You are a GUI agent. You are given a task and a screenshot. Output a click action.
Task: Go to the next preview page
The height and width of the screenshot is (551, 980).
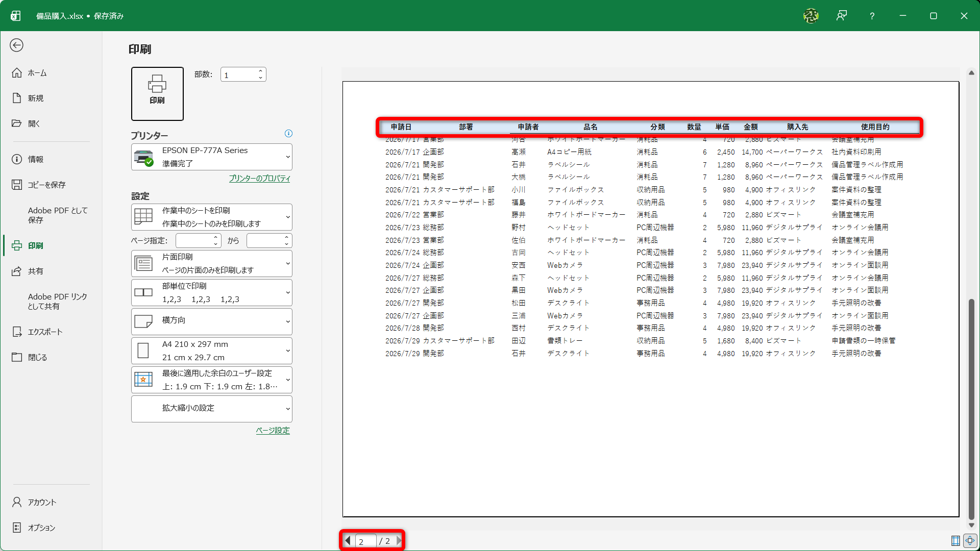pos(399,540)
